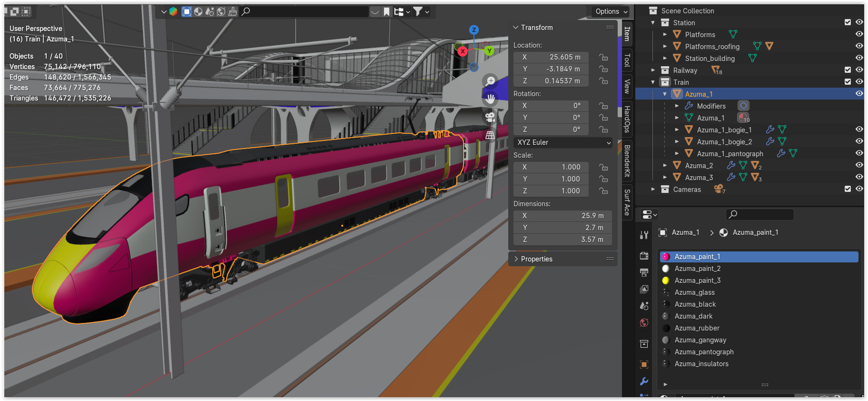Select the Azuma_glass material slot
The height and width of the screenshot is (401, 868).
coord(759,292)
